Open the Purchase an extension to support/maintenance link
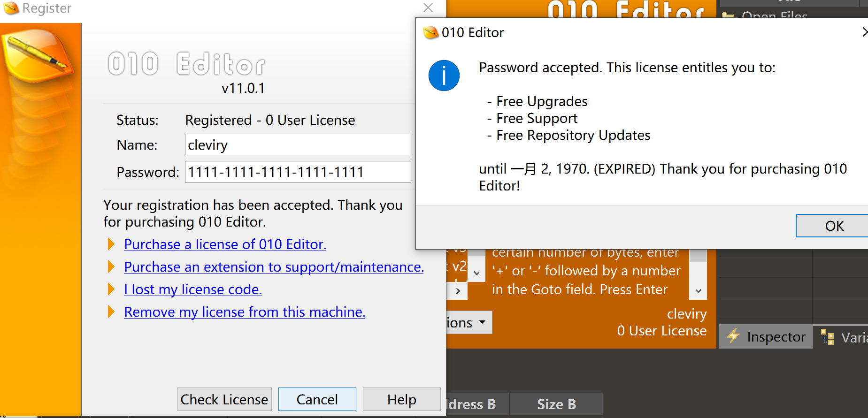This screenshot has height=418, width=868. pyautogui.click(x=274, y=267)
